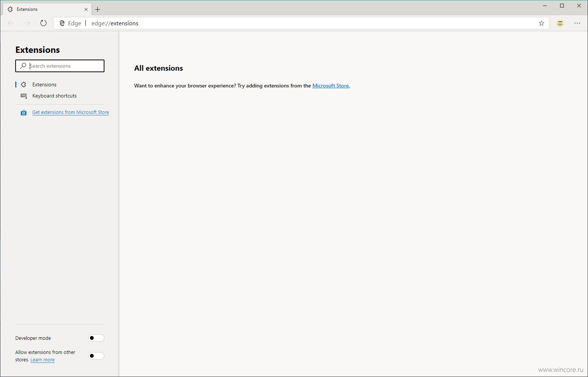Image resolution: width=588 pixels, height=377 pixels.
Task: Maximize the browser window
Action: point(562,6)
